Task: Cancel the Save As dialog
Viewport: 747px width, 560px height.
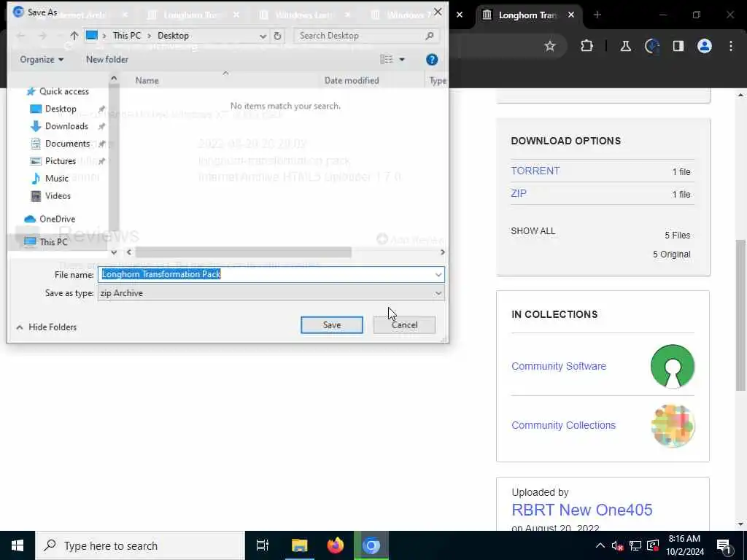Action: (404, 324)
